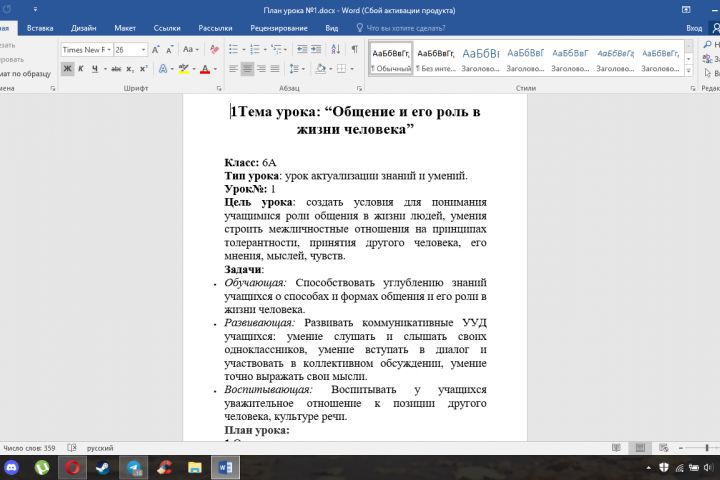This screenshot has width=720, height=480.
Task: Toggle show paragraph marks (¶)
Action: [354, 49]
